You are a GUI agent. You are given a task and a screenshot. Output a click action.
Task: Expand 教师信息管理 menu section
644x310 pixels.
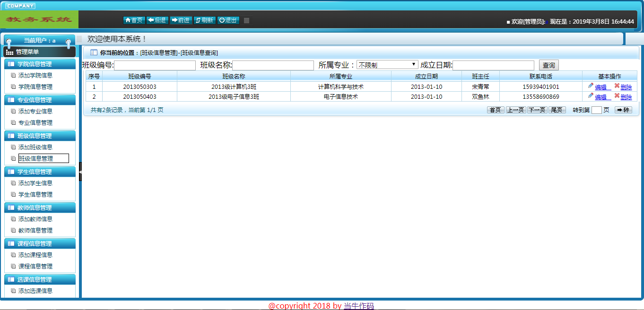point(40,207)
